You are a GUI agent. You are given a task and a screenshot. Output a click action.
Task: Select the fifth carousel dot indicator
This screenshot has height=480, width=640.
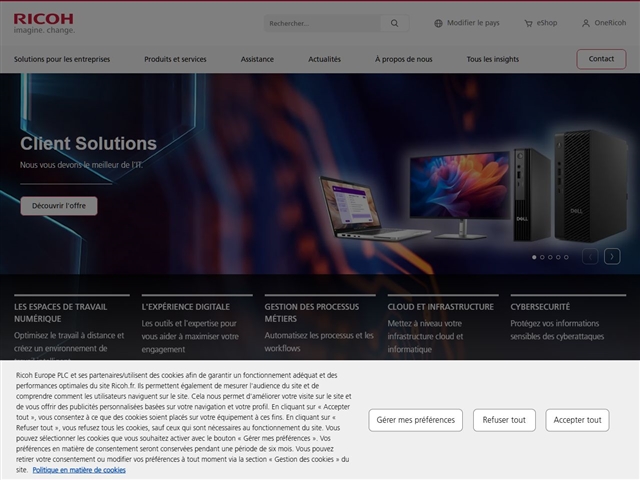click(x=566, y=257)
